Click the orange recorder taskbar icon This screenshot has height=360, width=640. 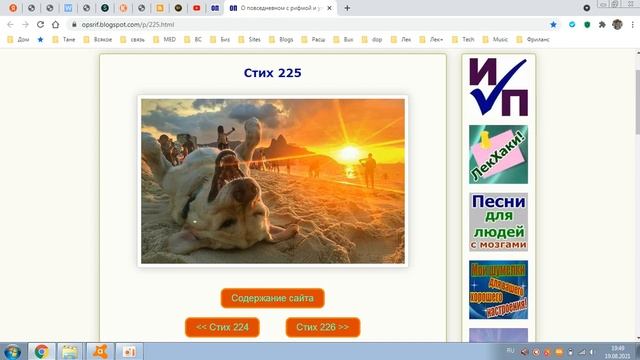point(129,351)
